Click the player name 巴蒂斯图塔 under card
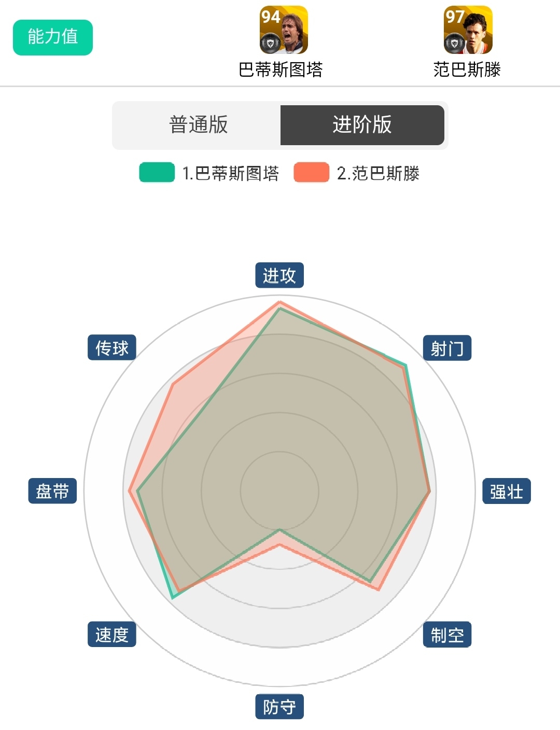 coord(281,69)
